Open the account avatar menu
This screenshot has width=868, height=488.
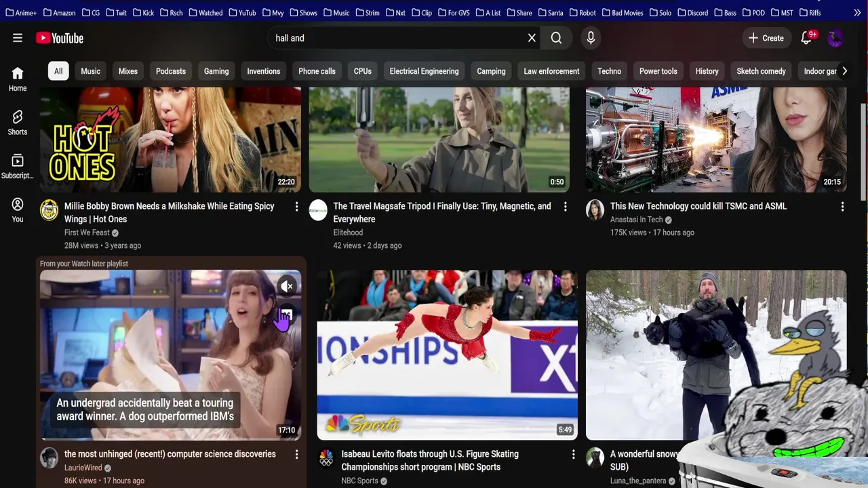[835, 38]
